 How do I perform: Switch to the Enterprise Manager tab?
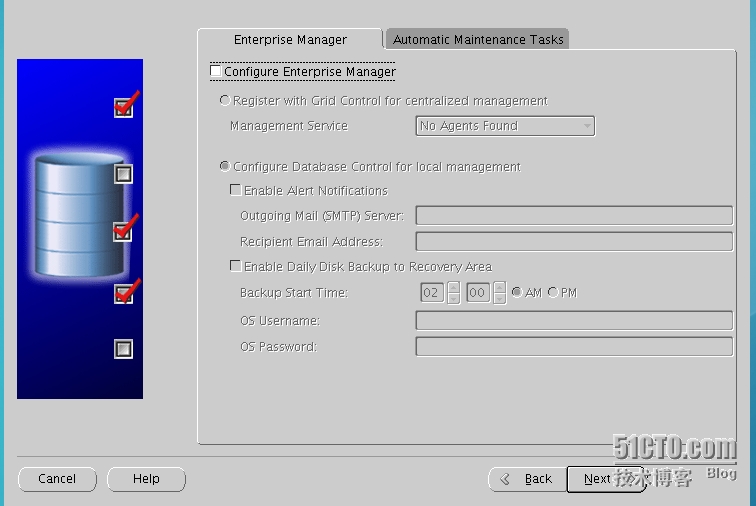290,39
